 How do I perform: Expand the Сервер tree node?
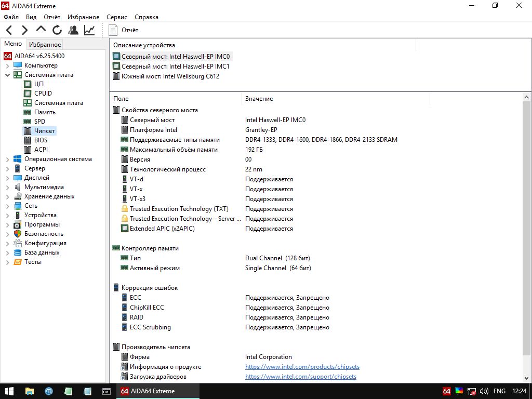coord(7,169)
